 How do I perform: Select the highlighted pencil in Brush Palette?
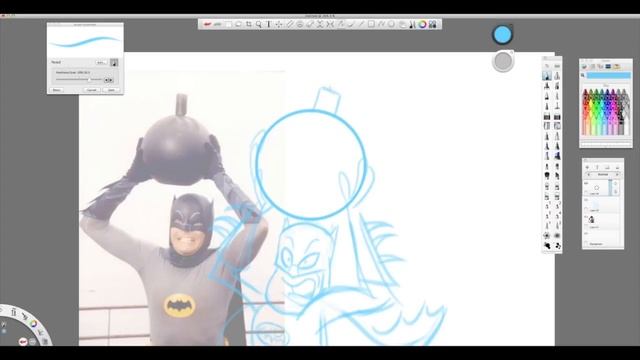tap(547, 76)
